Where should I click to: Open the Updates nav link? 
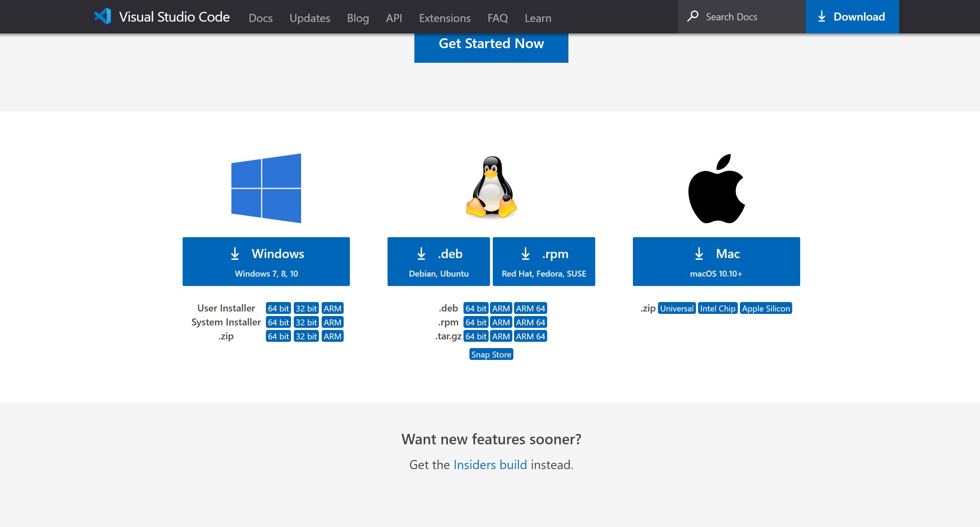(310, 18)
